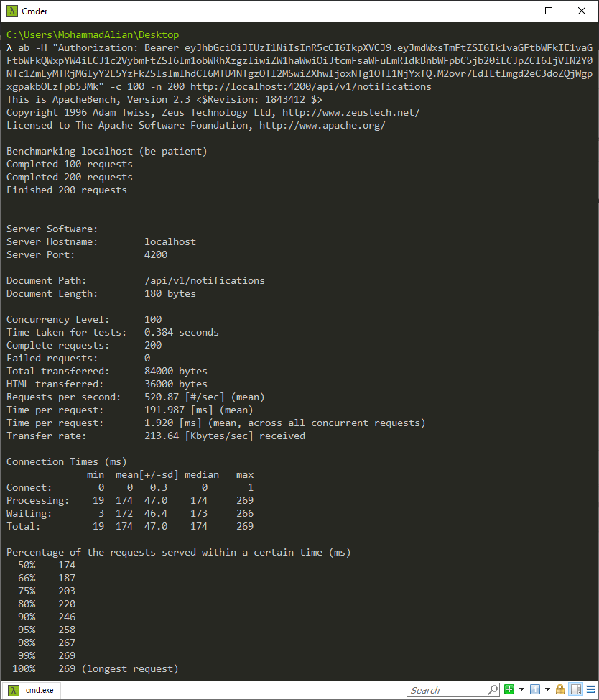Maximize the Cmder window

coord(549,11)
